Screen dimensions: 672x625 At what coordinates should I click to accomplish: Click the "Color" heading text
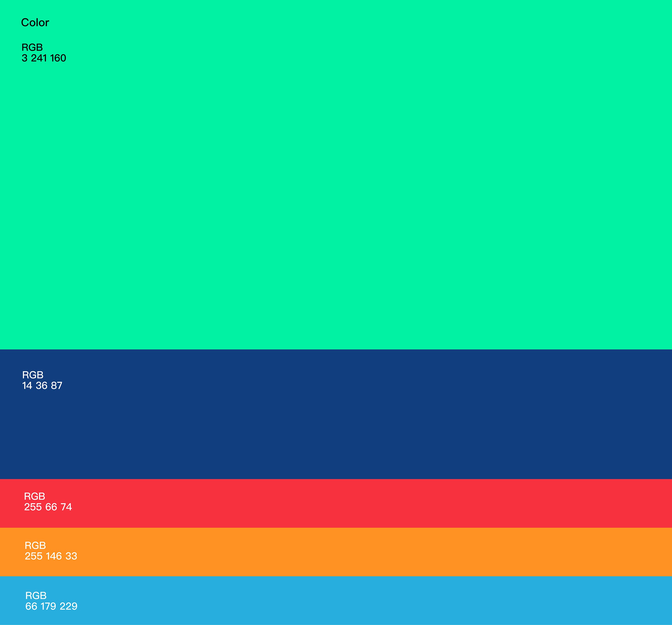coord(35,23)
